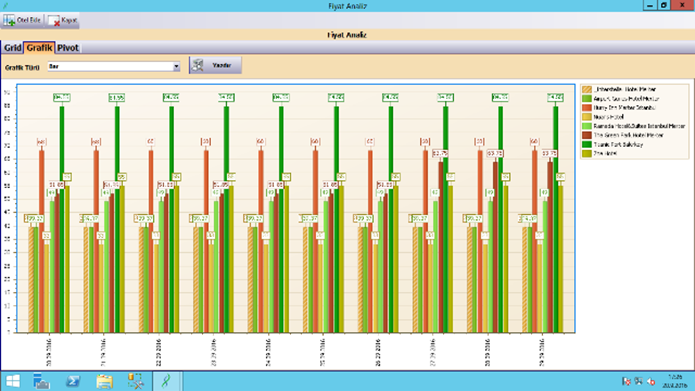
Task: Click the volume icon in system tray
Action: [x=651, y=381]
